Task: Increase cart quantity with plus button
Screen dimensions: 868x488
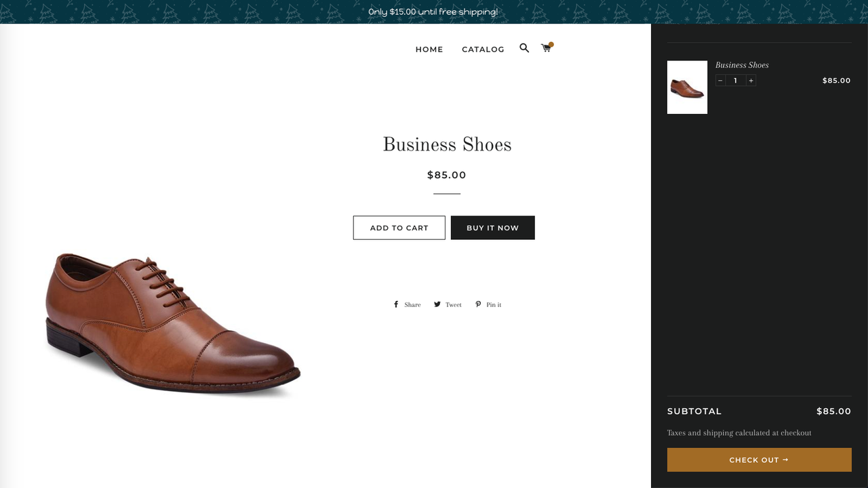Action: click(751, 81)
